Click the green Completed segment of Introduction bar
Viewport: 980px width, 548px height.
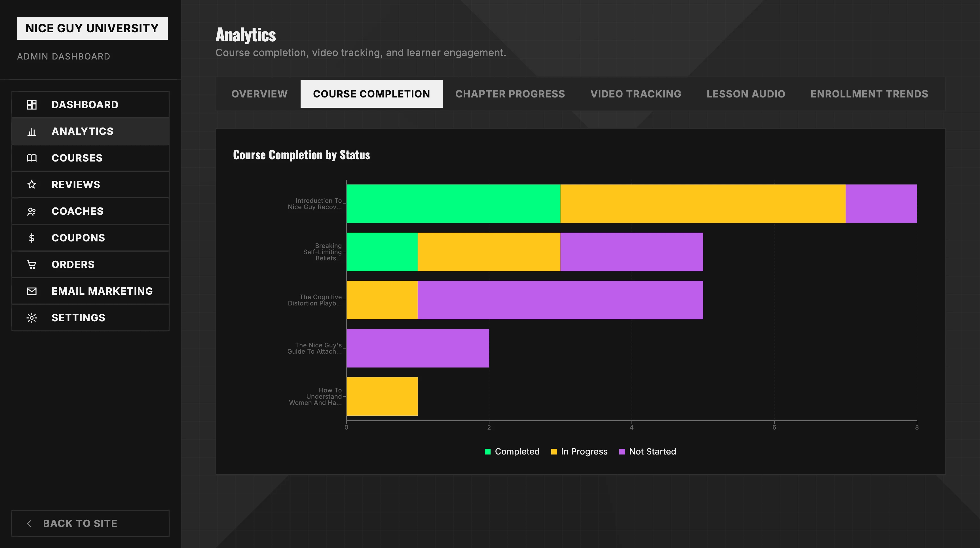[x=453, y=204]
